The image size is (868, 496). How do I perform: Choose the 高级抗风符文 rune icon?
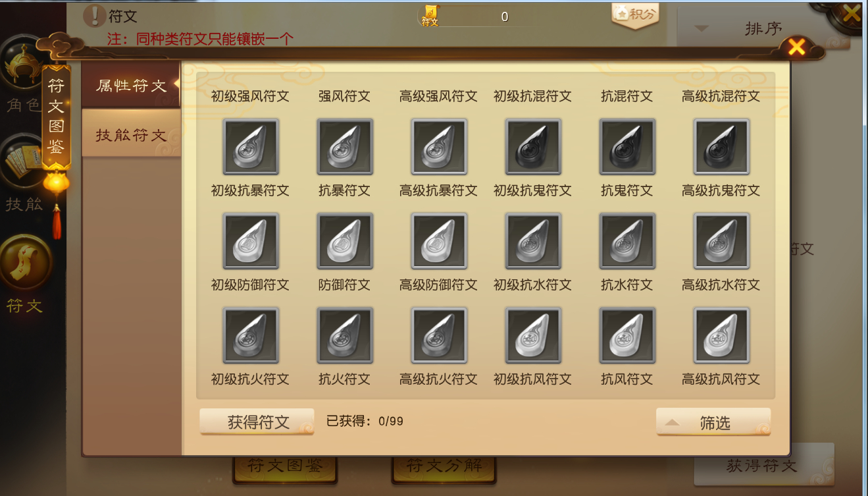[722, 335]
